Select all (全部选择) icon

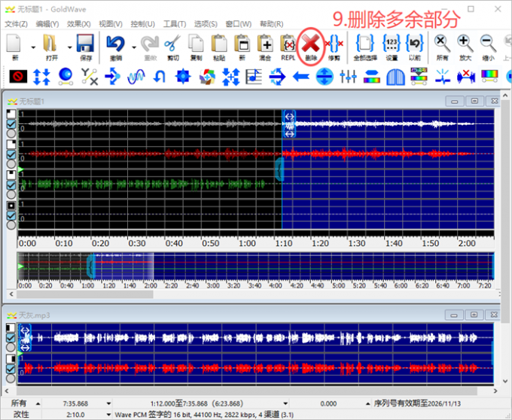365,44
